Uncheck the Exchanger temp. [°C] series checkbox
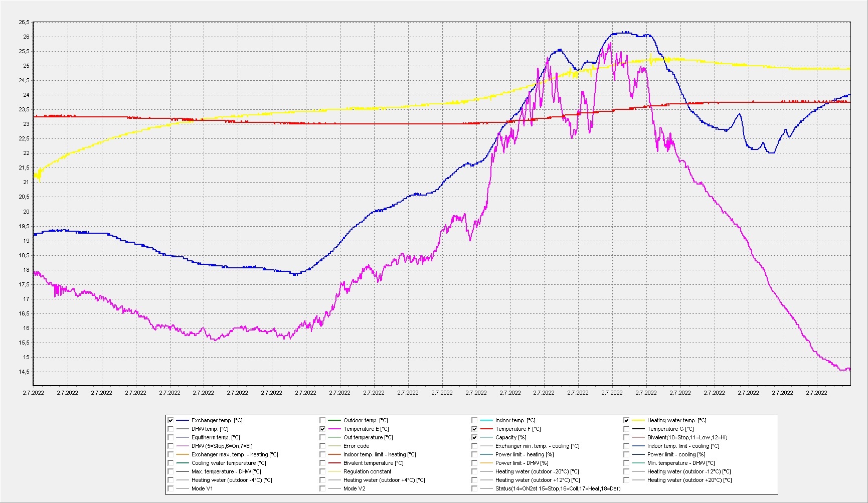 point(170,420)
